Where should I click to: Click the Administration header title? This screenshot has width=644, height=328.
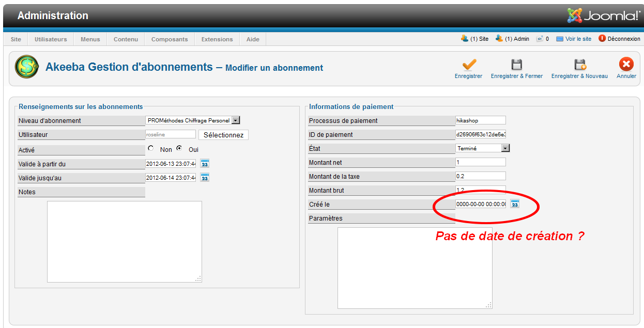53,15
